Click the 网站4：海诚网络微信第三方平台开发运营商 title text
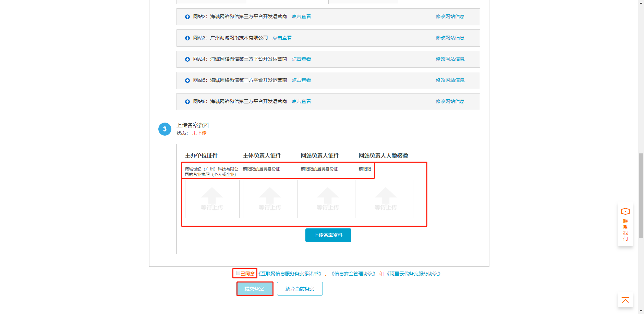Image resolution: width=644 pixels, height=314 pixels. click(x=240, y=59)
